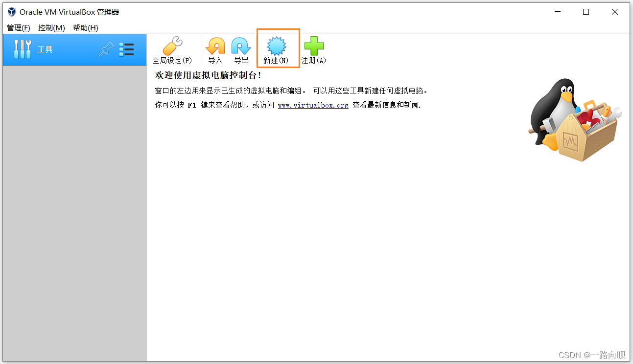Select the Tools (工具) item in sidebar
633x364 pixels.
pos(74,49)
